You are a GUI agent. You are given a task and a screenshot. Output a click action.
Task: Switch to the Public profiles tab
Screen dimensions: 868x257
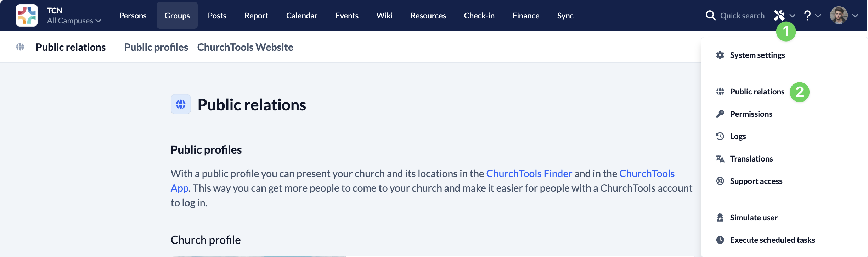point(156,47)
